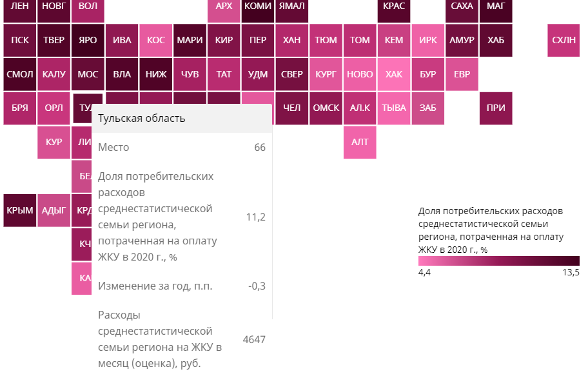588x376 pixels.
Task: Select the МОС region tile
Action: tap(88, 74)
